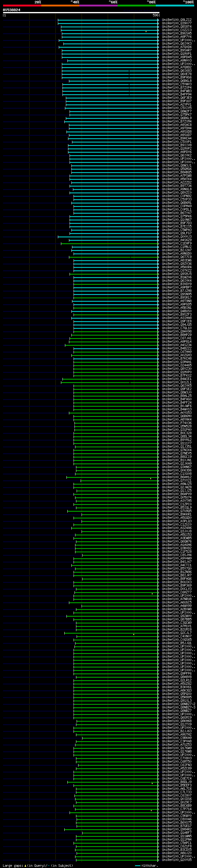Click the green alignment bar for UniRef100_Q20YU5
Viewport: 197px width, 868px height.
coord(118,860)
